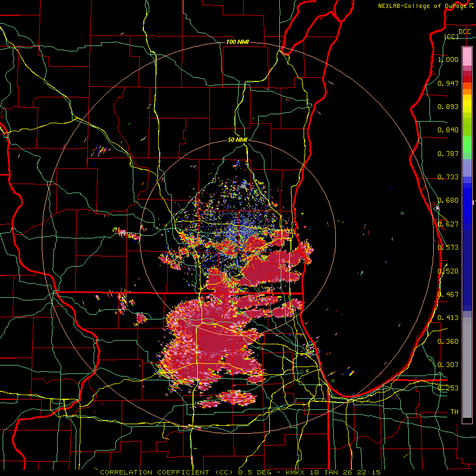Click the [CC] units label above the scale
The height and width of the screenshot is (476, 476).
(x=452, y=36)
